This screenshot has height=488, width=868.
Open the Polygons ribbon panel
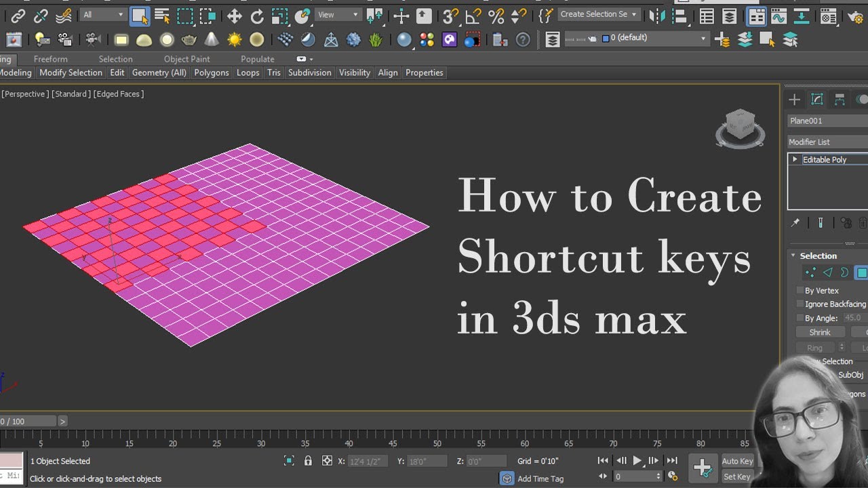click(x=212, y=73)
